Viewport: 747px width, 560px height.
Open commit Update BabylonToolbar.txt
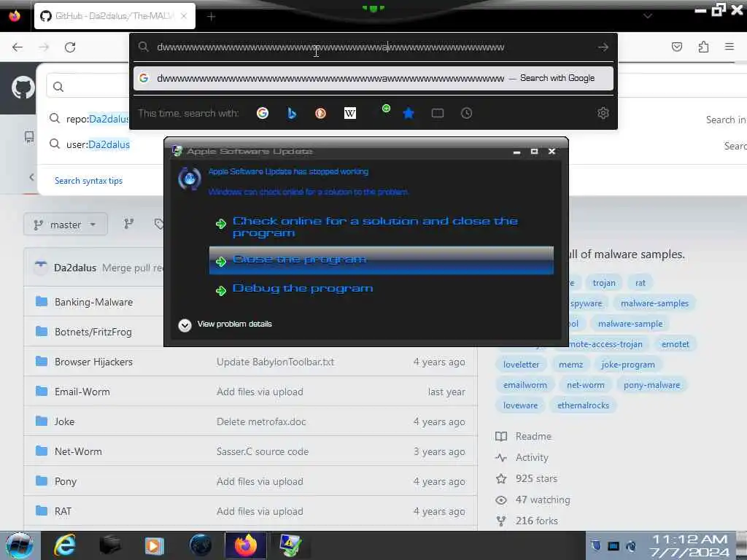[275, 362]
